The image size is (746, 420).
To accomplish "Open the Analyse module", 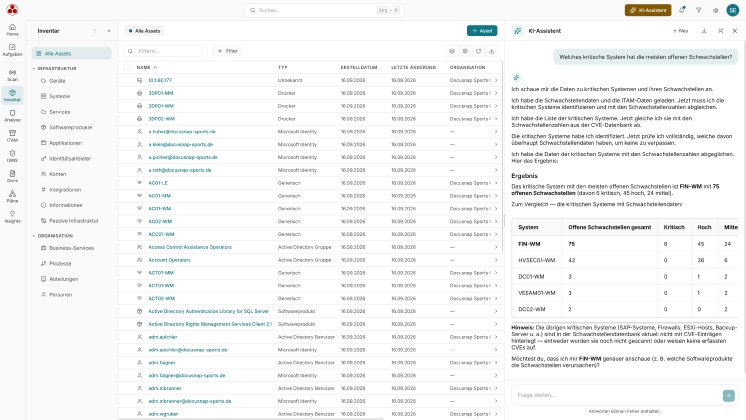I will coord(12,116).
